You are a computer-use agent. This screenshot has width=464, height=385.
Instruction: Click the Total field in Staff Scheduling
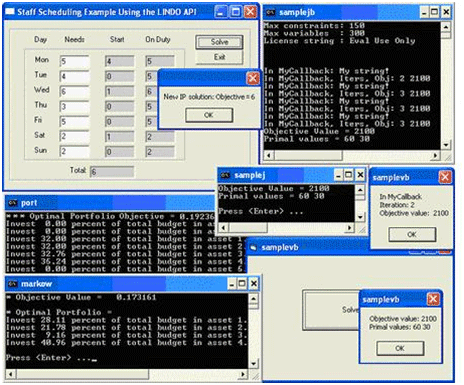[112, 172]
